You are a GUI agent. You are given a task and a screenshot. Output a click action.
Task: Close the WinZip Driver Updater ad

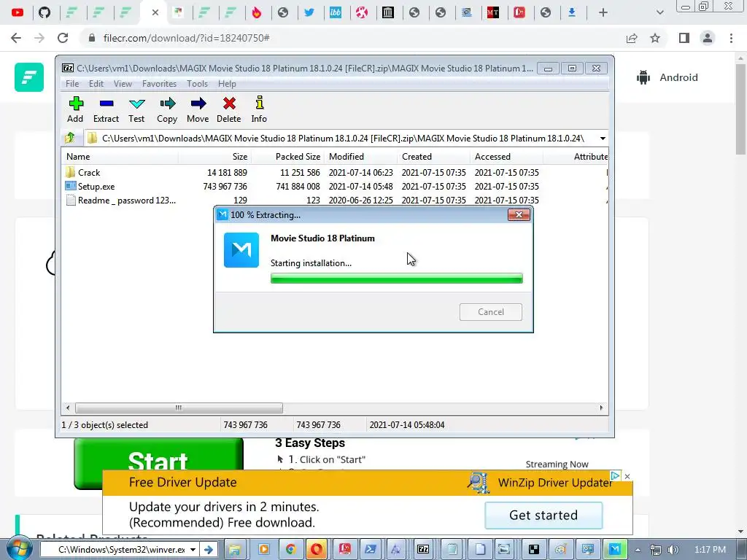[627, 476]
